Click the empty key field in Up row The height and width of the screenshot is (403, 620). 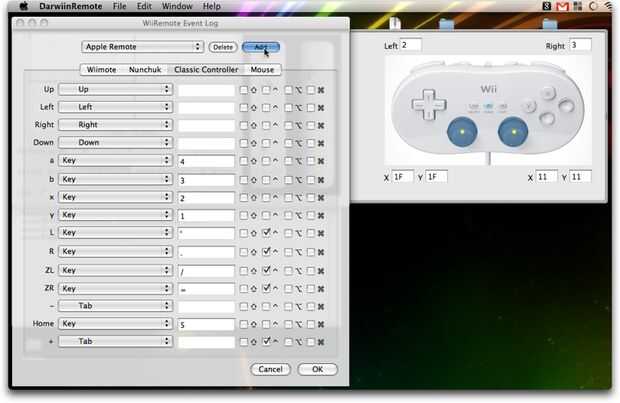click(206, 91)
